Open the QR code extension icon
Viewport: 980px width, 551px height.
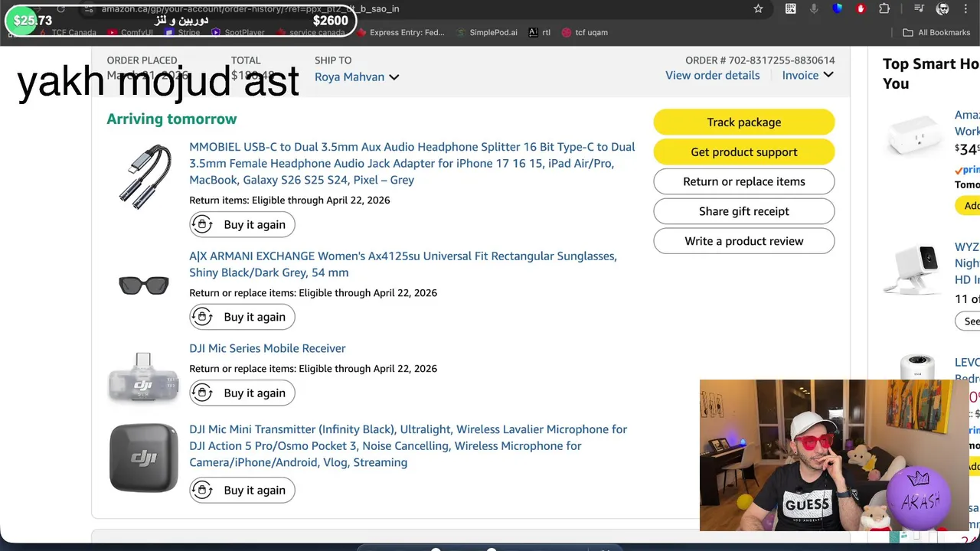click(x=791, y=8)
